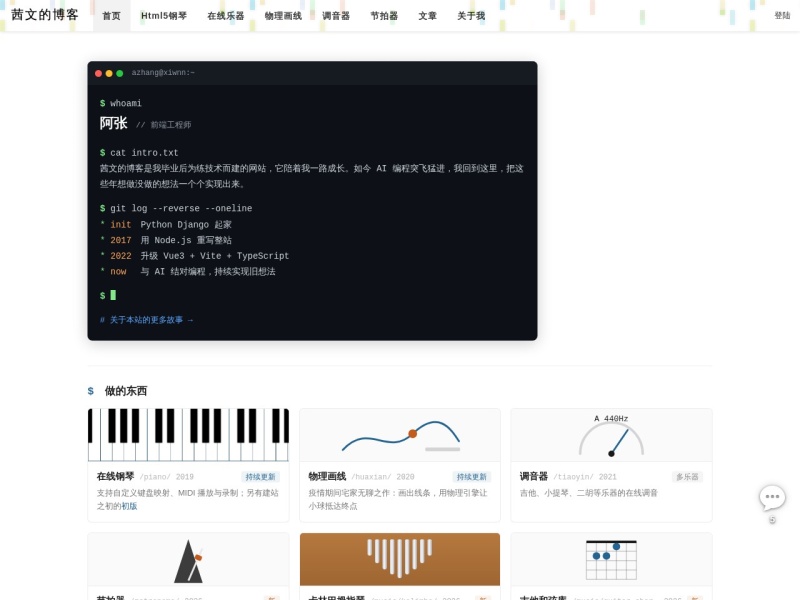Click the green terminal window dot
The image size is (800, 600).
[119, 73]
